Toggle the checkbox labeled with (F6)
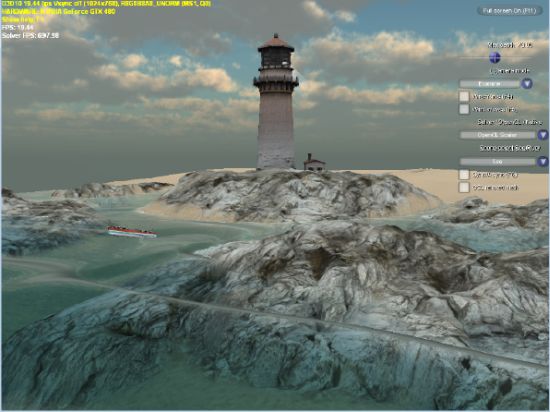550x412 pixels. point(464,175)
